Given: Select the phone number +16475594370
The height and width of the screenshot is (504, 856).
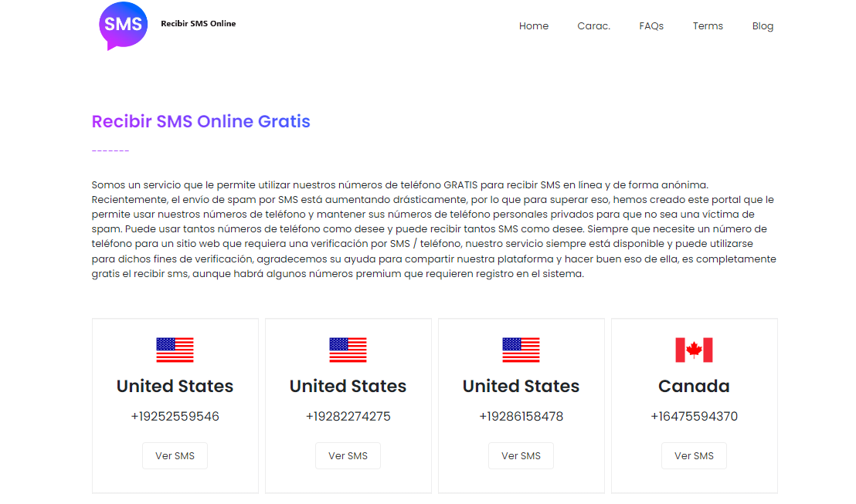Looking at the screenshot, I should [694, 415].
